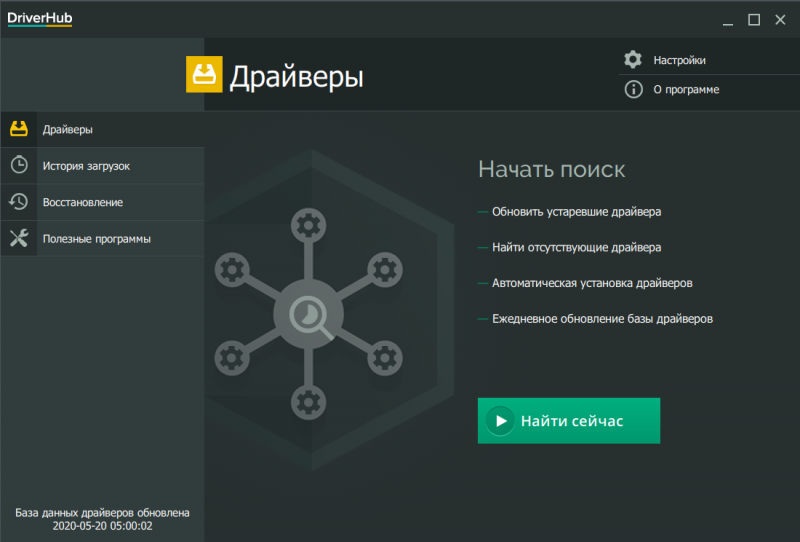Screen dimensions: 800x542
Task: Click the DriverHub logo
Action: coord(40,18)
